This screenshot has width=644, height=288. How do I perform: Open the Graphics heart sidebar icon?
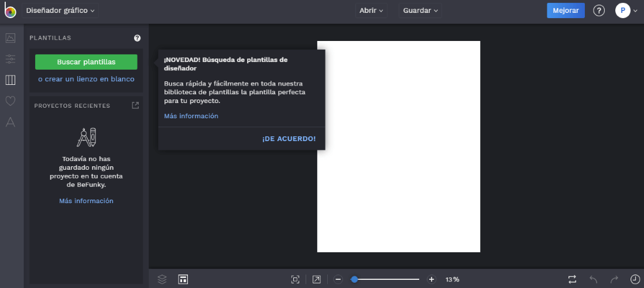coord(10,101)
